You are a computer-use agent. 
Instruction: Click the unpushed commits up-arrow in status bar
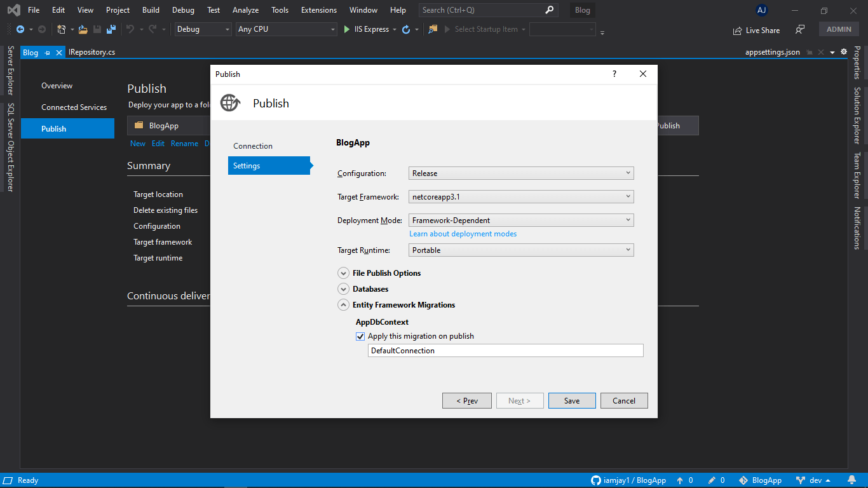(680, 480)
